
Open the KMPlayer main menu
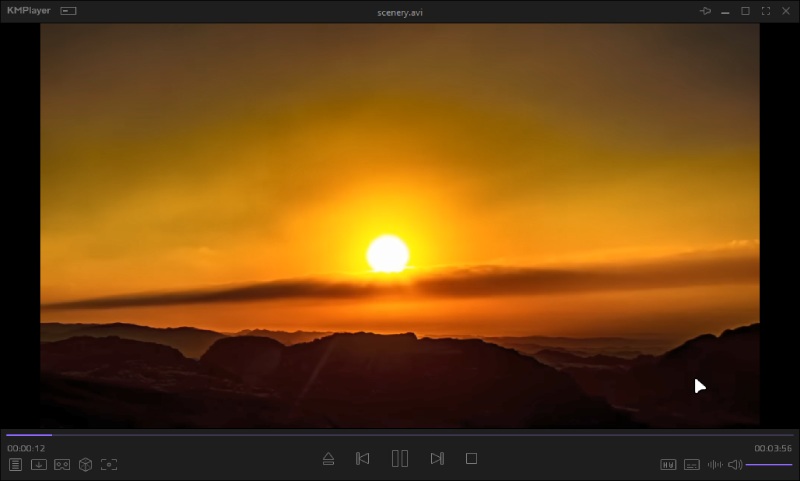click(x=28, y=11)
